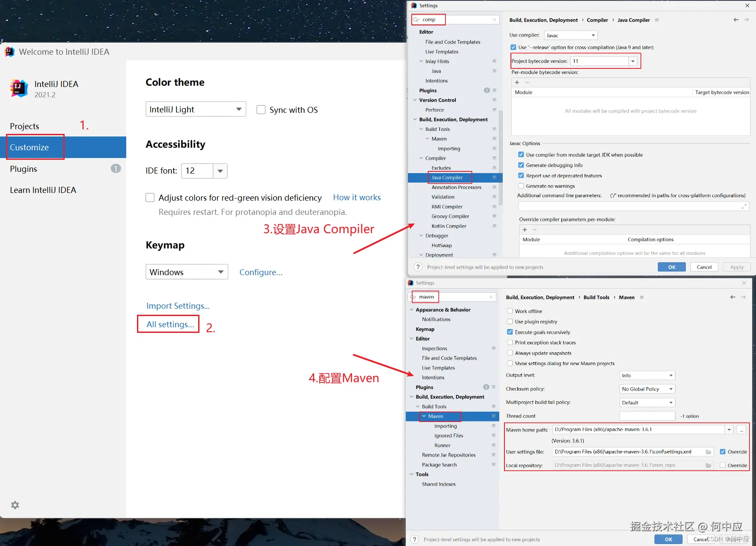Image resolution: width=756 pixels, height=546 pixels.
Task: Open help in the Java Compiler settings dialog
Action: [418, 267]
